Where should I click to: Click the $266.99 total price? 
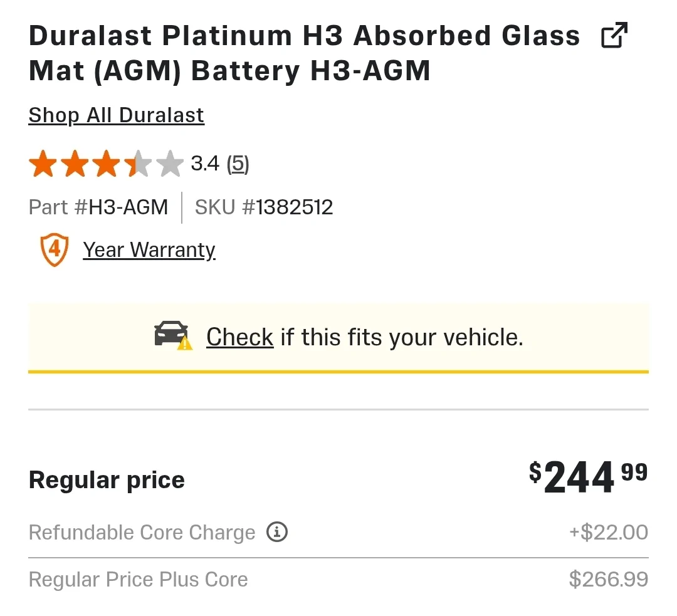(x=608, y=580)
